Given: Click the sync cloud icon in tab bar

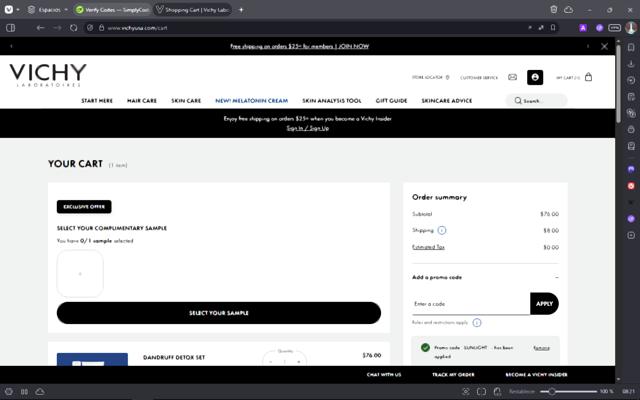Looking at the screenshot, I should 569,9.
